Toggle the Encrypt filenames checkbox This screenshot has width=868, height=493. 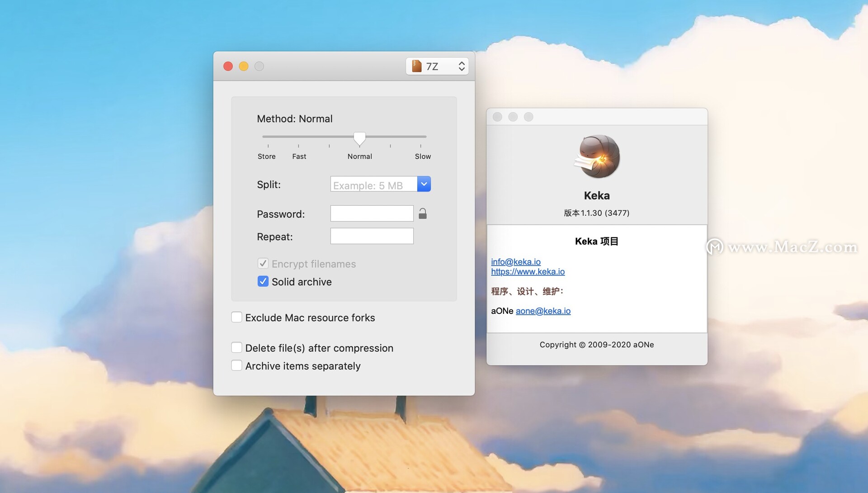click(263, 264)
